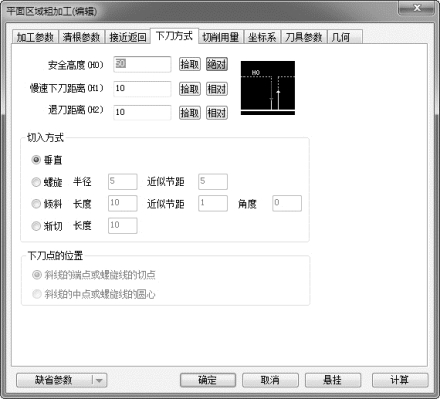Click the 倾斜 近似节距 input field
The image size is (440, 399).
click(x=213, y=203)
